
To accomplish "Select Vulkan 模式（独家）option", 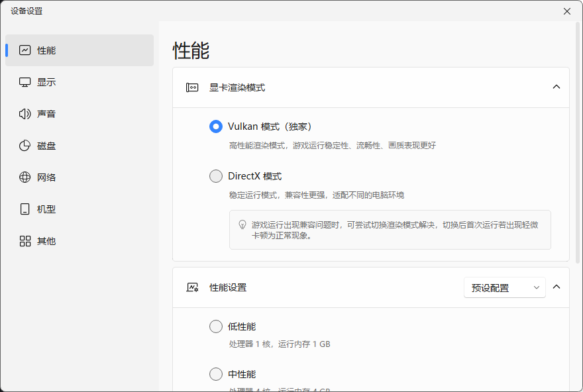I will click(x=215, y=126).
